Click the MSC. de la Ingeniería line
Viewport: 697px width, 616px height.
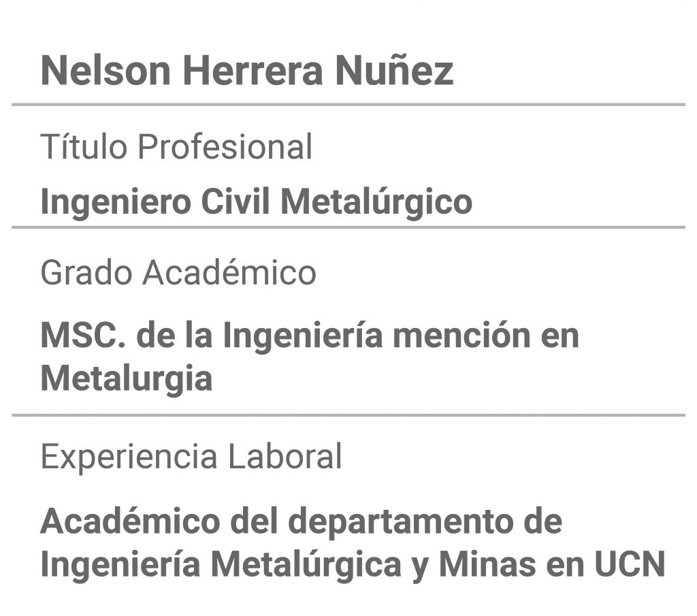coord(310,336)
